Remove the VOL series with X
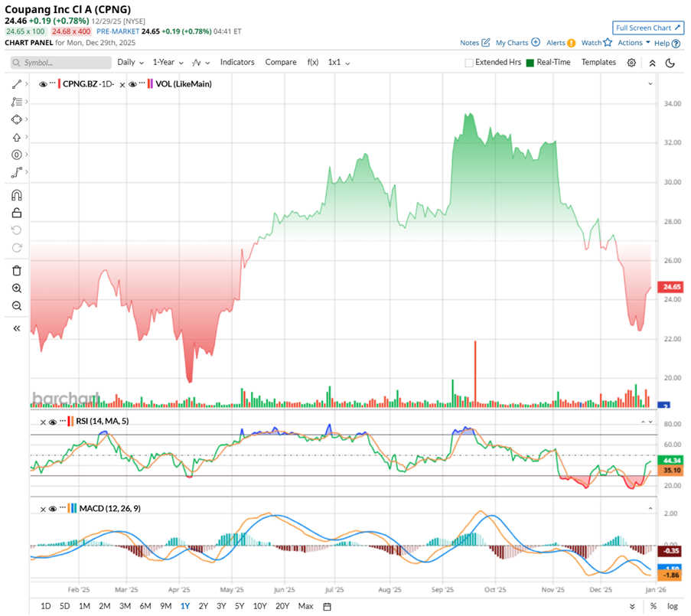 click(x=122, y=85)
